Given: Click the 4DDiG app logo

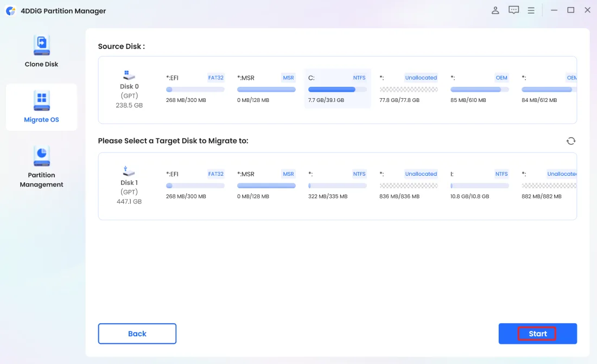Looking at the screenshot, I should pyautogui.click(x=10, y=11).
